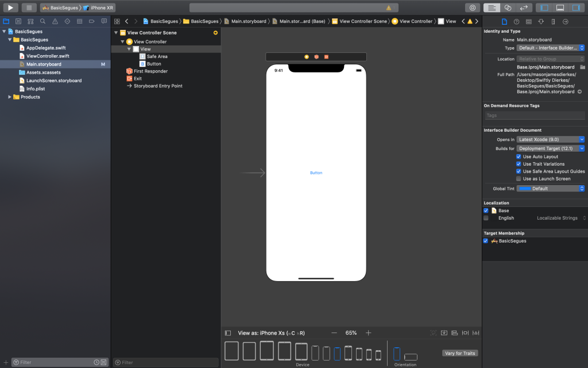Toggle the Base localization checkbox
The height and width of the screenshot is (368, 588).
486,210
